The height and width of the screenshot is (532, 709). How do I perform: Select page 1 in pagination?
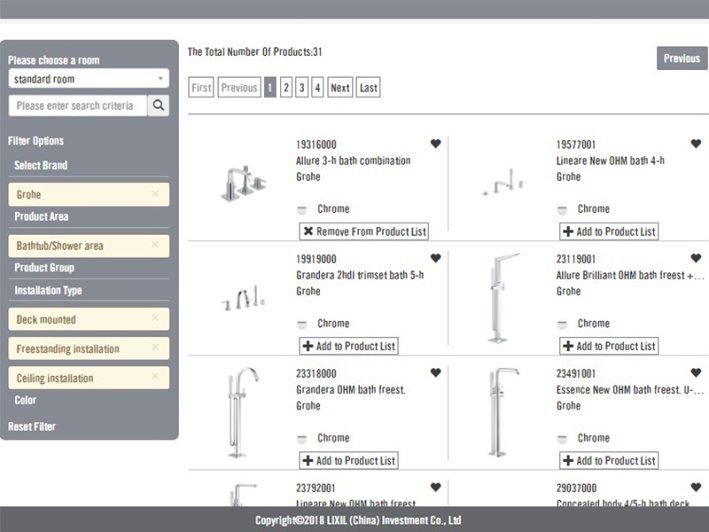[270, 87]
